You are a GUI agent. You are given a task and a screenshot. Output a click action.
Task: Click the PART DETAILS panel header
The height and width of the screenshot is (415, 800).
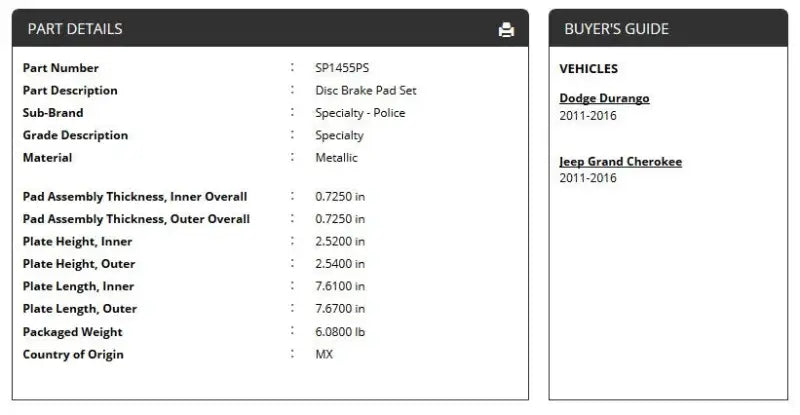pyautogui.click(x=75, y=29)
